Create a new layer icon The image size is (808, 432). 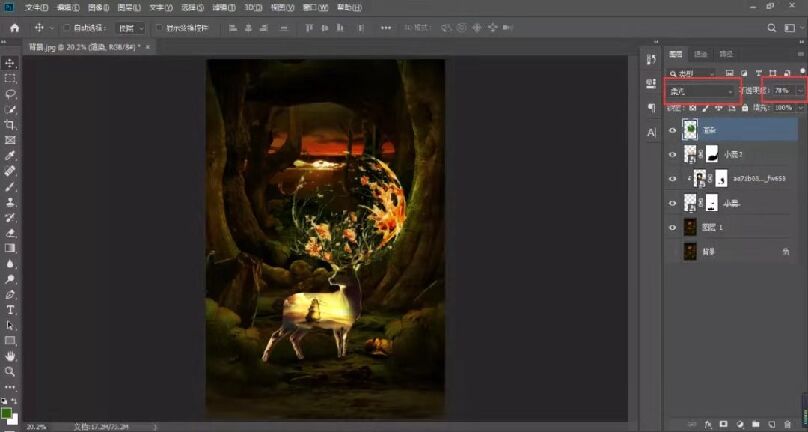(771, 424)
